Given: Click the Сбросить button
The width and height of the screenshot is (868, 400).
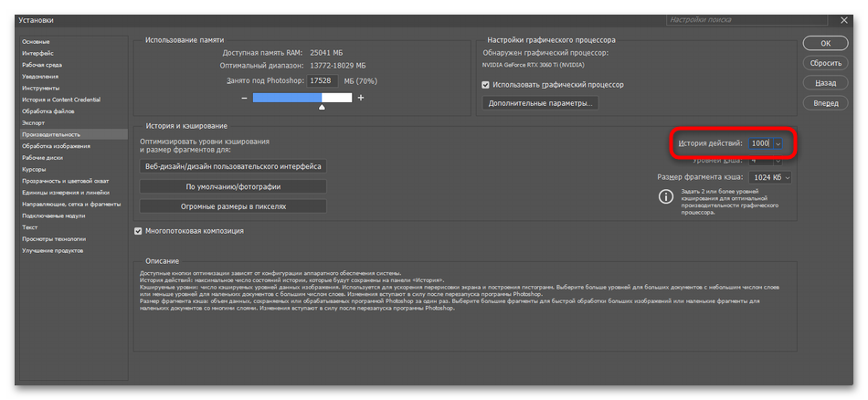Looking at the screenshot, I should pos(825,63).
